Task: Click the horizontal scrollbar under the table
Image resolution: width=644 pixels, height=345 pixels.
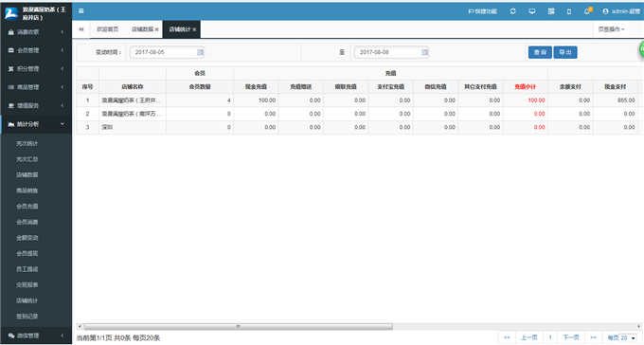Action: [239, 326]
